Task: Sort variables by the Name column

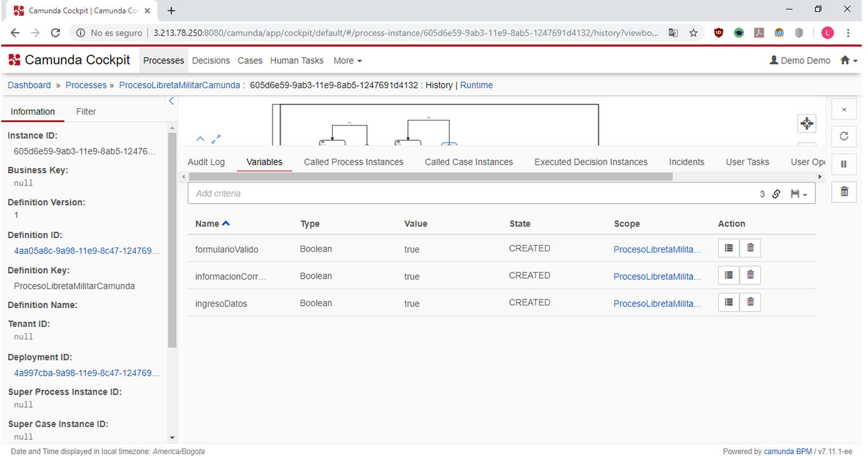Action: [x=212, y=224]
